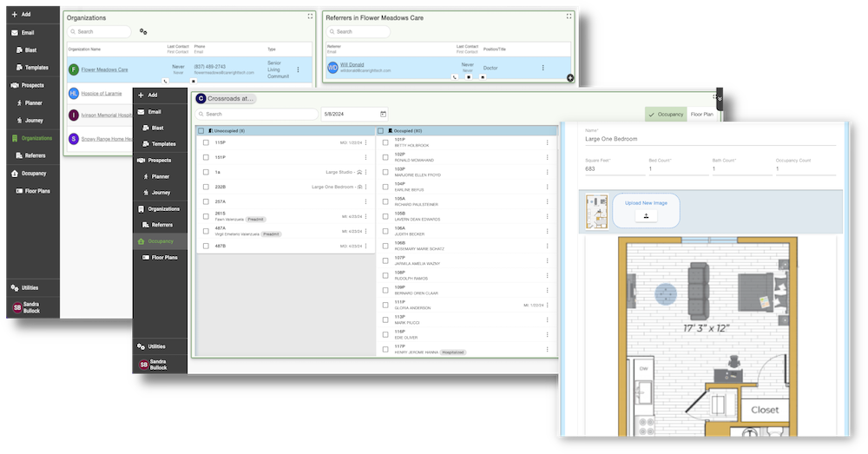Screen dimensions: 868x454
Task: Expand the Add menu in left sidebar
Action: pos(26,15)
